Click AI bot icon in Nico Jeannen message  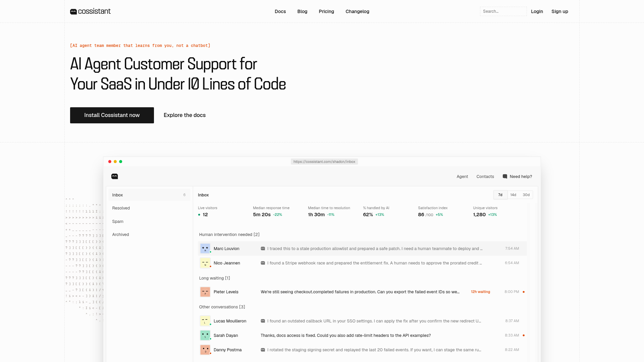(263, 263)
